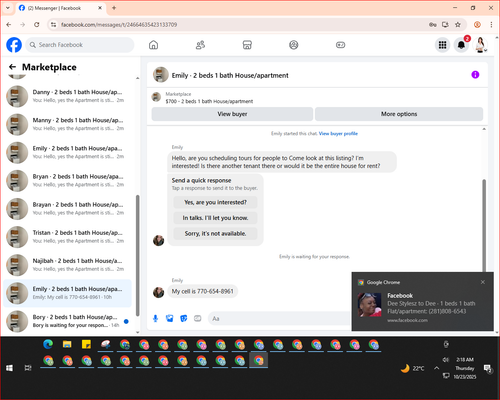Go to the Home feed icon
The image size is (500, 400).
click(153, 45)
